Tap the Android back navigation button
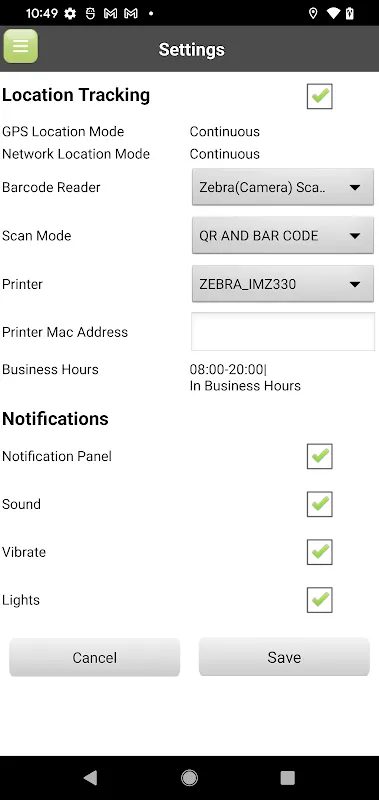 click(x=90, y=777)
